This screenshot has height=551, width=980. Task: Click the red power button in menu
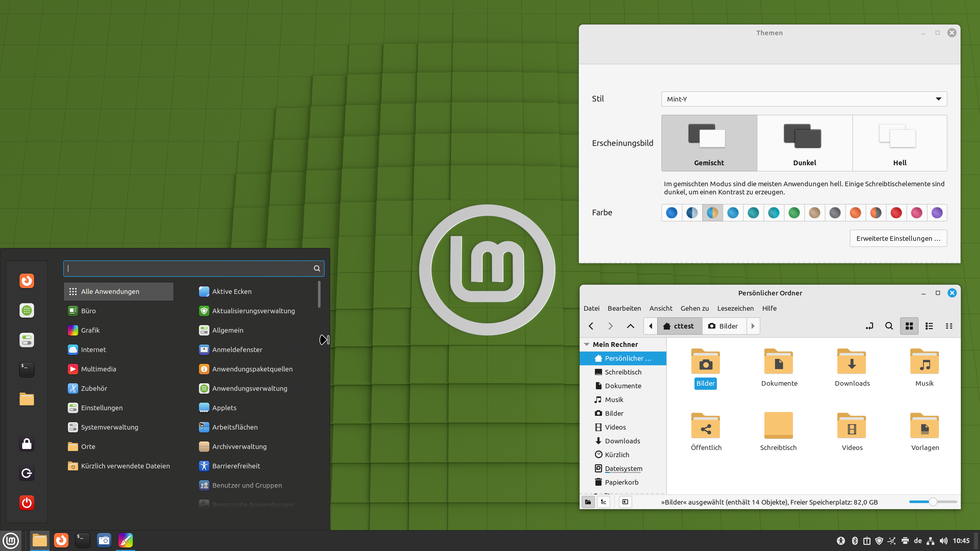tap(27, 503)
